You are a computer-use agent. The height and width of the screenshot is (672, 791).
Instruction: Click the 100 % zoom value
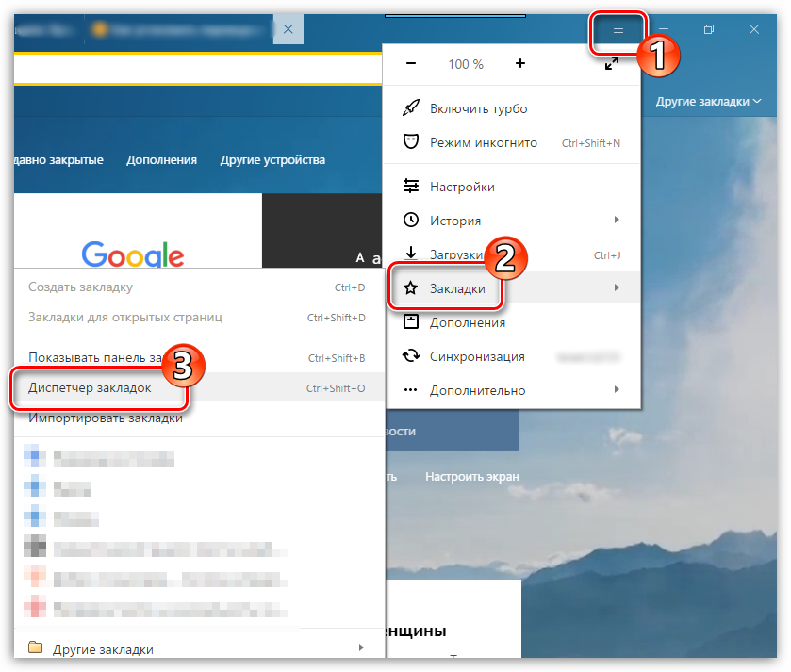tap(466, 64)
